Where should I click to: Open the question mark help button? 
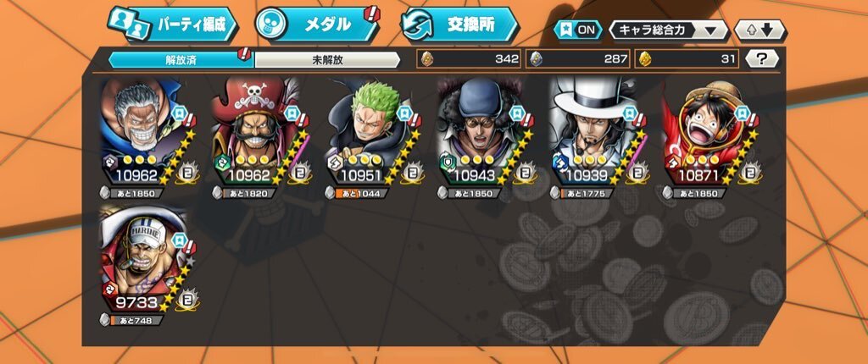(x=762, y=58)
